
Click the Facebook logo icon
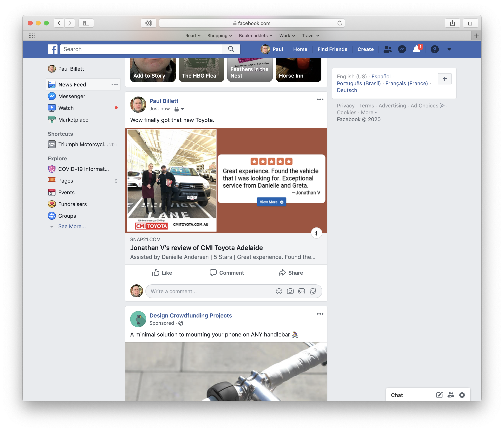[52, 49]
